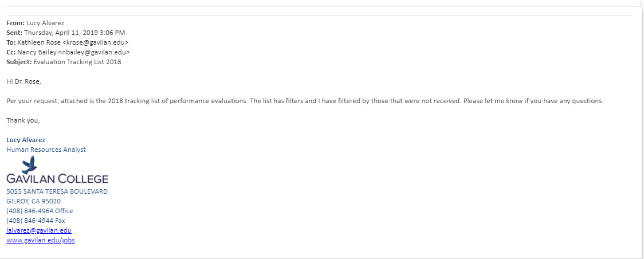Image resolution: width=644 pixels, height=259 pixels.
Task: Click the bold Lucy Alvarez signature name
Action: pos(25,140)
